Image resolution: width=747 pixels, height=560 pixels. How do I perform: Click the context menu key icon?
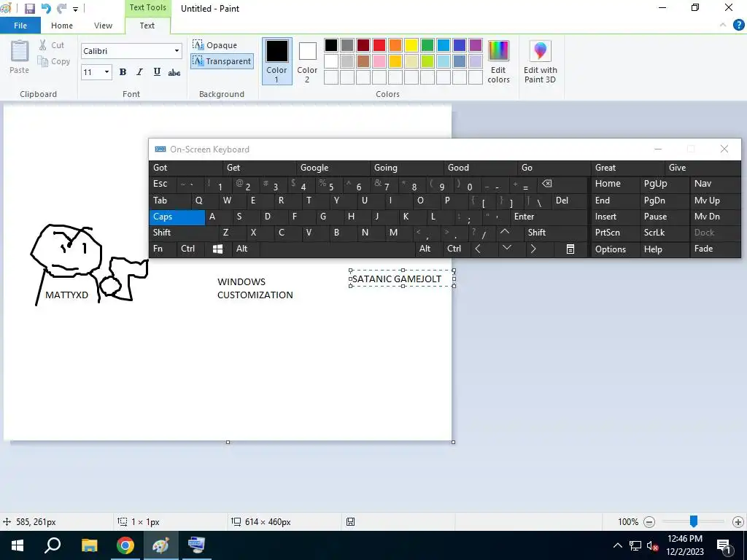(570, 249)
